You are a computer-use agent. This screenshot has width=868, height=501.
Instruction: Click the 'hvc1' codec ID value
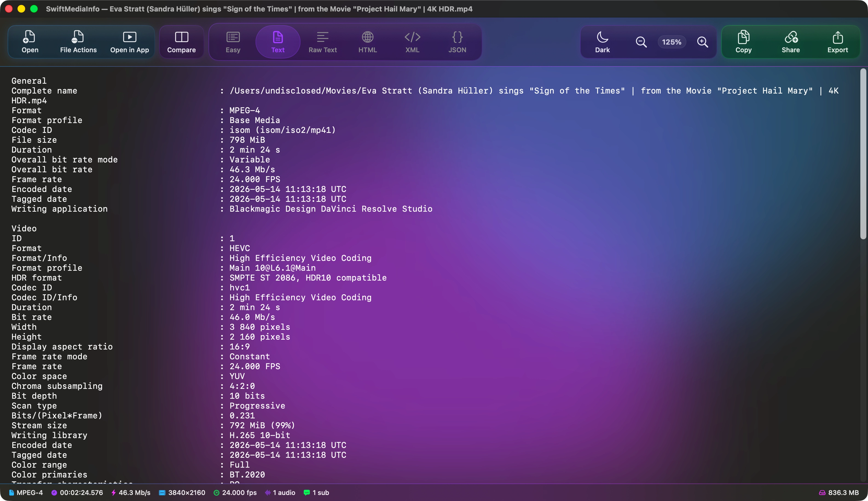tap(240, 288)
